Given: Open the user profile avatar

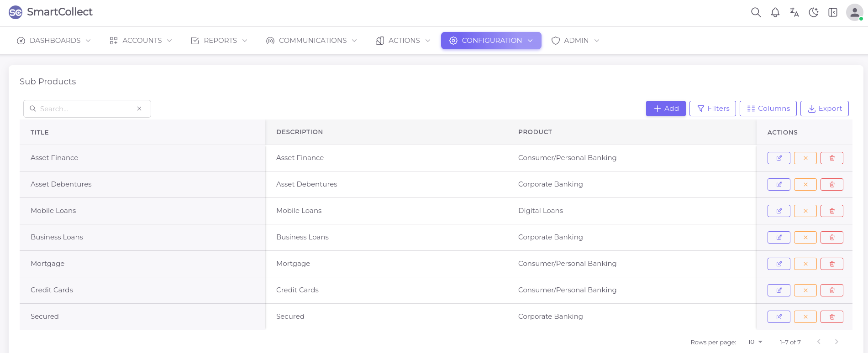Looking at the screenshot, I should [854, 12].
